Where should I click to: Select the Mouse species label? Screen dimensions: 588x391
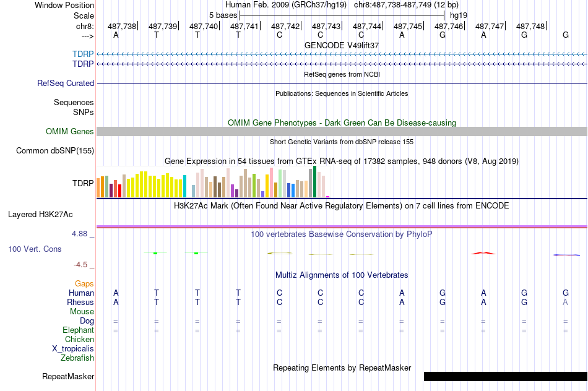(82, 312)
